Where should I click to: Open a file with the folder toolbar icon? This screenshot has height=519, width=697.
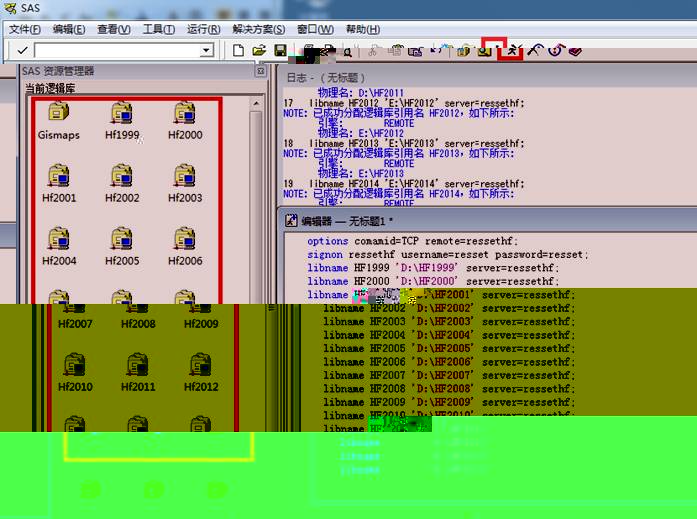coord(259,50)
